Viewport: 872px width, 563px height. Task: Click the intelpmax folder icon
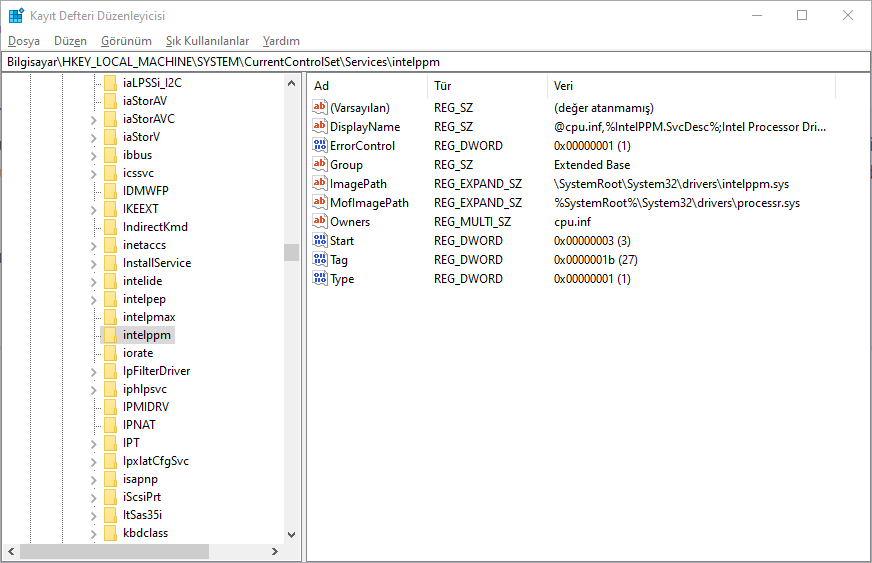click(x=110, y=317)
